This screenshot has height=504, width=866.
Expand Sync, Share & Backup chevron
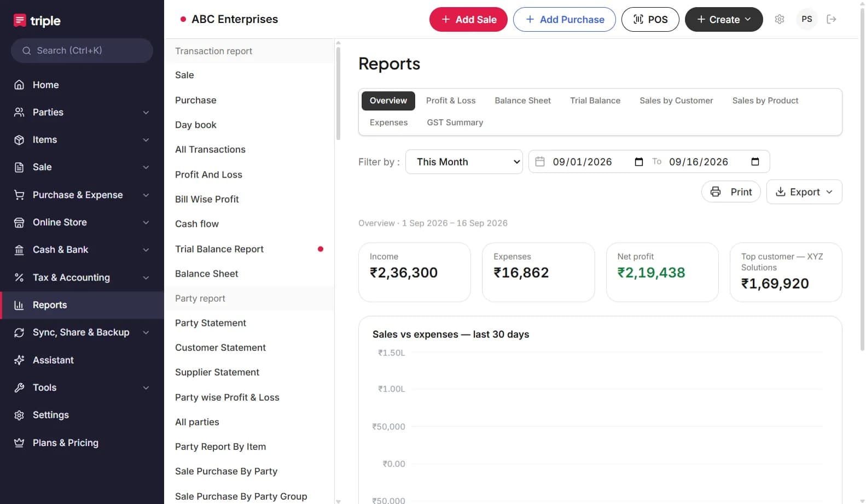pyautogui.click(x=146, y=332)
